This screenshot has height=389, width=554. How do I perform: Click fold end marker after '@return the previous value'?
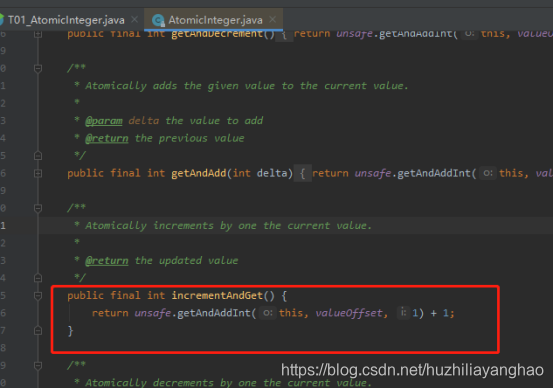[x=38, y=155]
